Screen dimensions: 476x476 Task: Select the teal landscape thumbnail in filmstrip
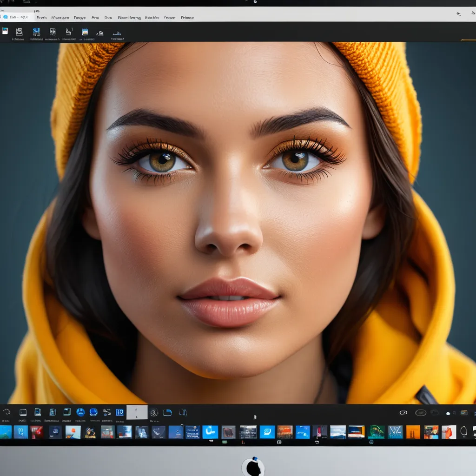6,432
